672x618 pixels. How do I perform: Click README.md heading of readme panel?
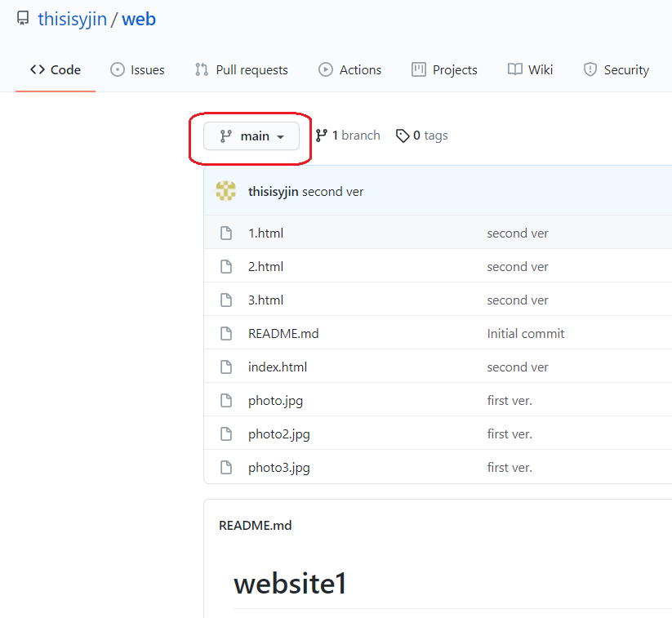tap(255, 526)
